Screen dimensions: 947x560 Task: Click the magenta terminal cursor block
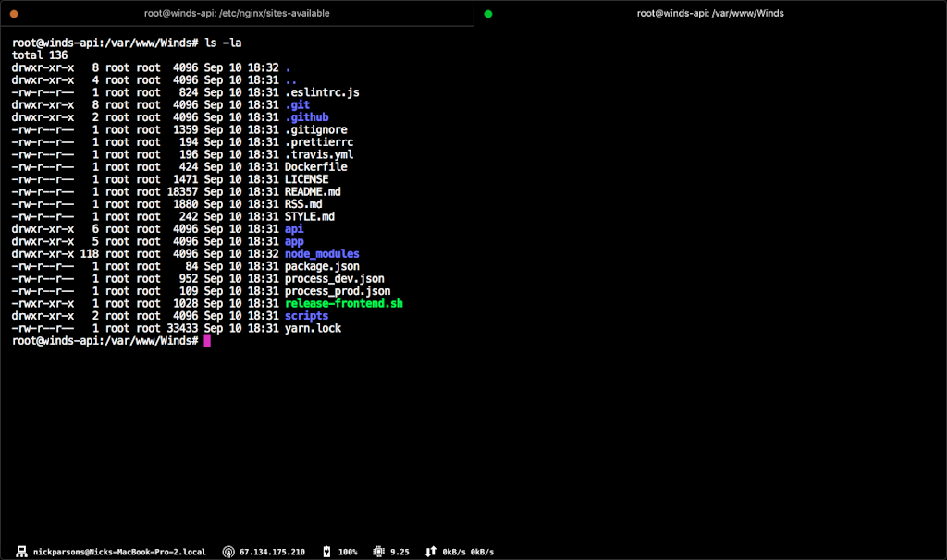point(207,341)
